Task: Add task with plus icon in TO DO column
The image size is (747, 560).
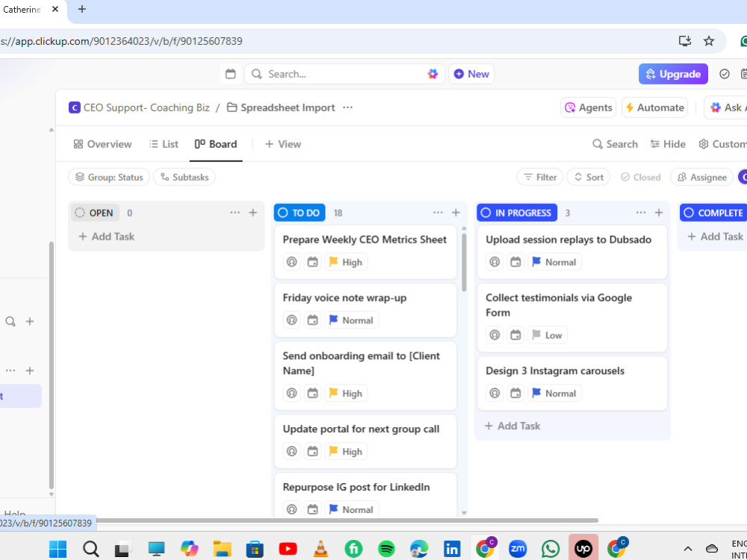Action: (x=456, y=212)
